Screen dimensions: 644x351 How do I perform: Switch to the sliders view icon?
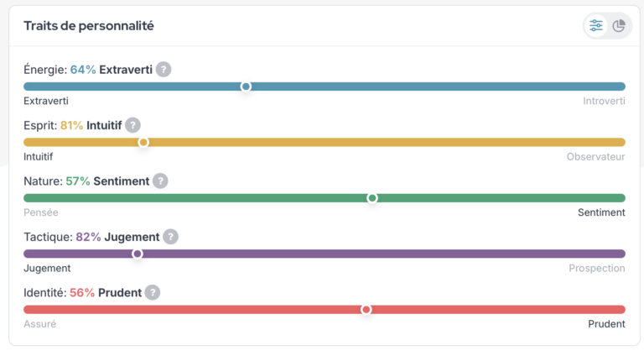click(x=596, y=26)
